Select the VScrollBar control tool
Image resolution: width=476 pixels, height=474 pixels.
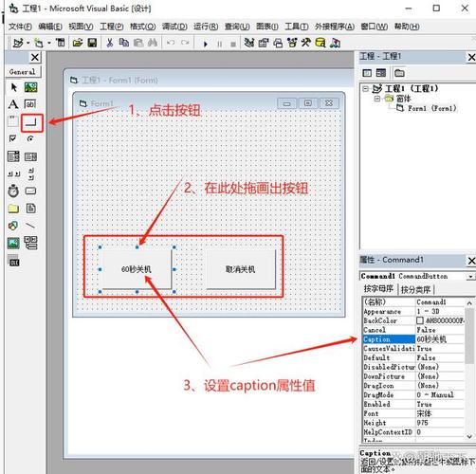click(31, 173)
